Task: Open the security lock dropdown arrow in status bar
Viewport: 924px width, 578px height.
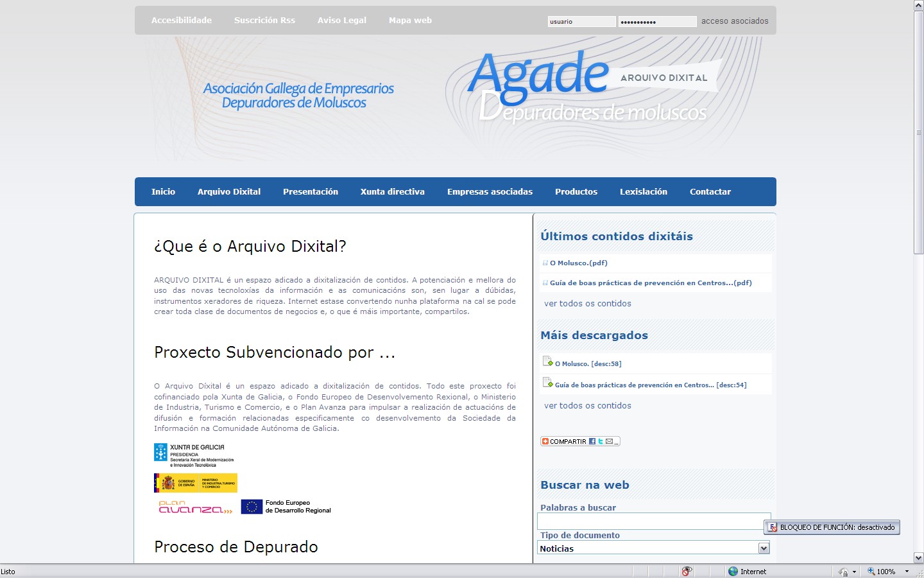Action: 854,572
